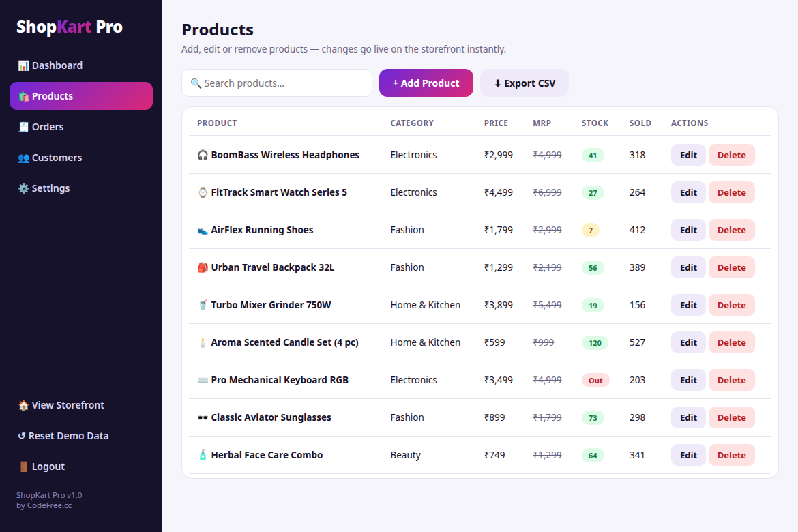Viewport: 798px width, 532px height.
Task: Click sold count 527 for candle set
Action: tap(637, 342)
